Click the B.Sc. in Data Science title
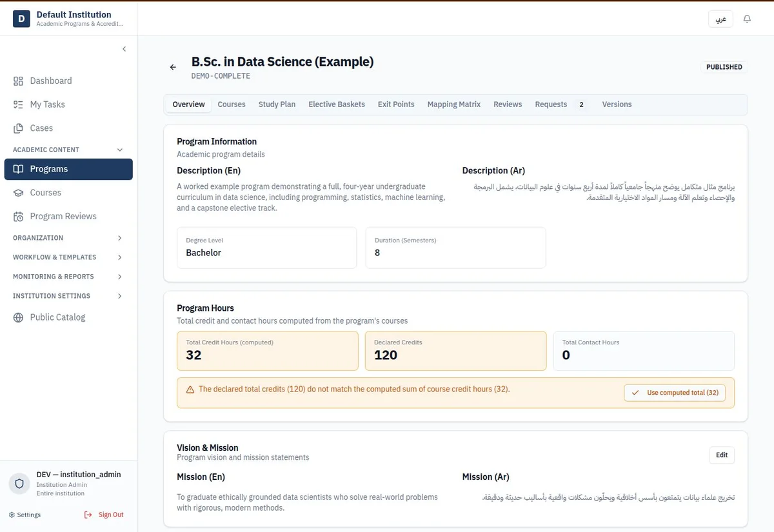 pyautogui.click(x=283, y=62)
